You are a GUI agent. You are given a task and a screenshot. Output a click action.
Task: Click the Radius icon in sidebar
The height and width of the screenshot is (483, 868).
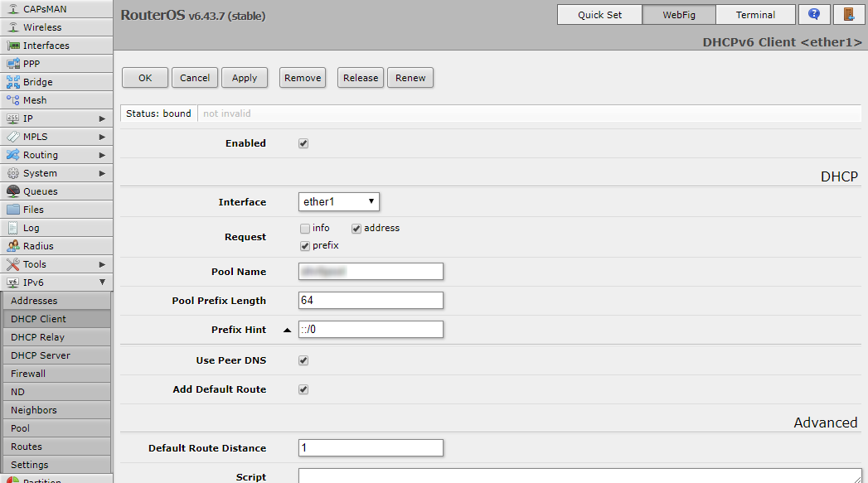13,246
